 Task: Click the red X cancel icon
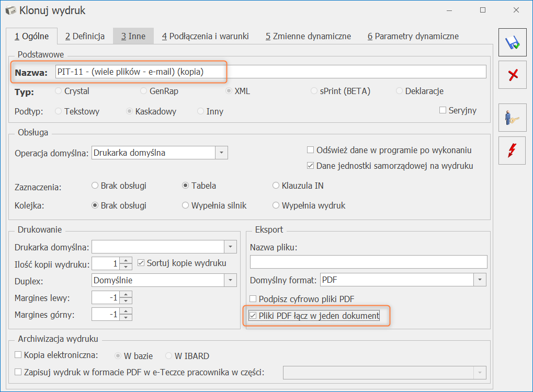(513, 75)
